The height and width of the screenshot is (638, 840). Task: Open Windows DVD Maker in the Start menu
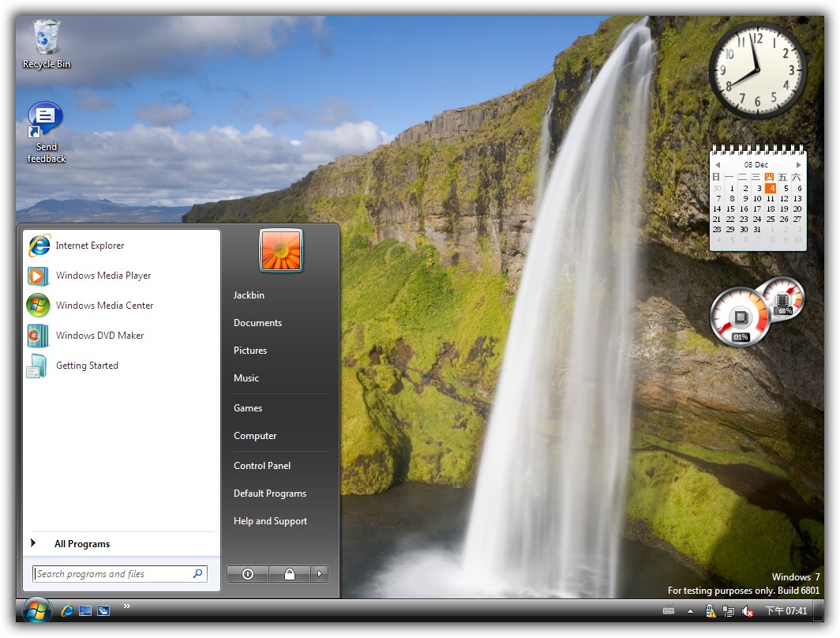coord(122,336)
